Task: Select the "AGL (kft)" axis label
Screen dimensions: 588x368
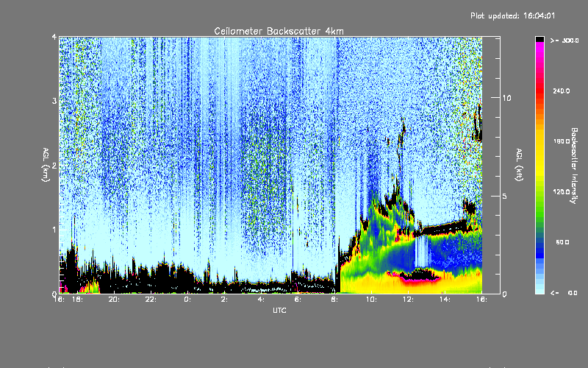Action: coord(519,165)
